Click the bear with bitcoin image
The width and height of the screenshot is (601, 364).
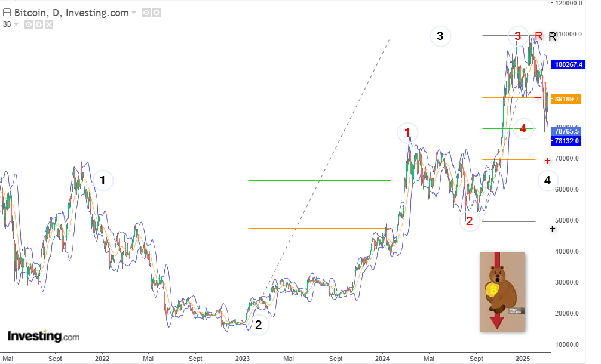502,292
